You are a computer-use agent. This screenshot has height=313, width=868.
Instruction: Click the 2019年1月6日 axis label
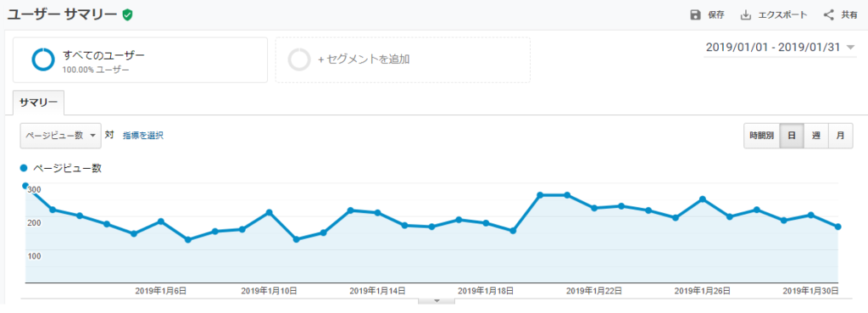click(160, 290)
